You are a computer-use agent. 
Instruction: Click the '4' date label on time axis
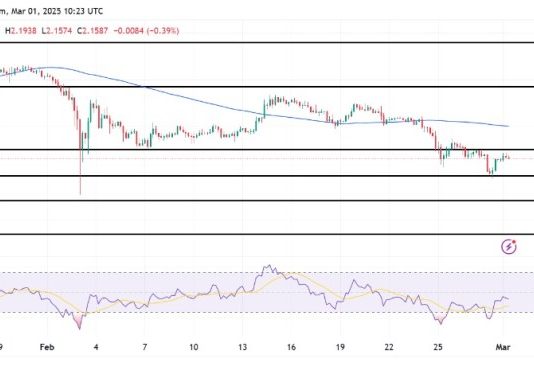point(96,347)
